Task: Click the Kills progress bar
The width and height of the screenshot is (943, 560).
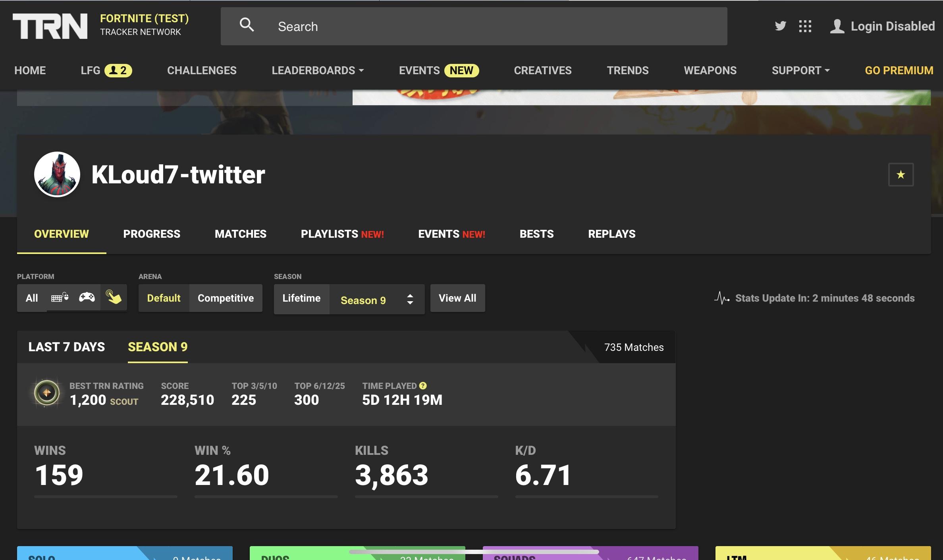Action: pos(426,496)
